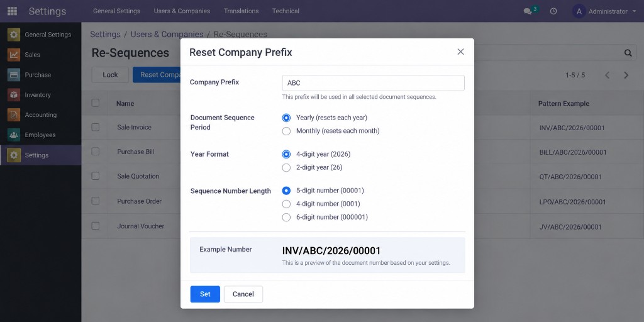The width and height of the screenshot is (644, 322).
Task: Select Monthly (resets each month) option
Action: (x=286, y=131)
